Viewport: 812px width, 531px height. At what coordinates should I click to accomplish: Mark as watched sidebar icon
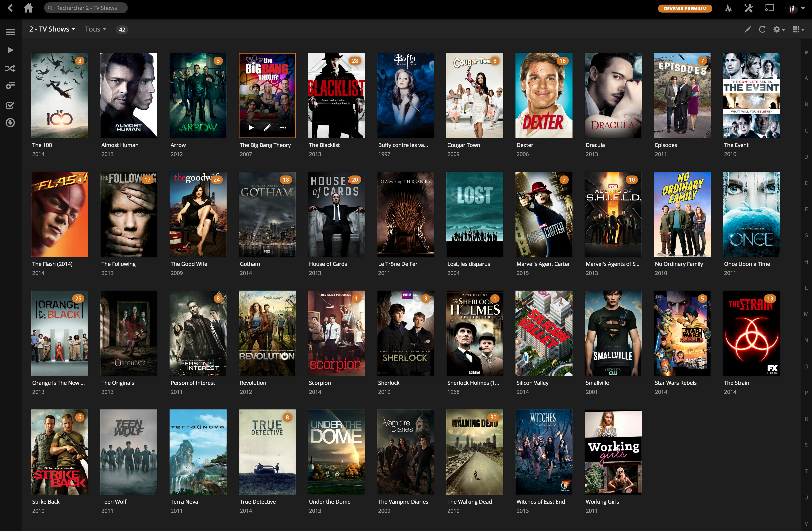[10, 105]
